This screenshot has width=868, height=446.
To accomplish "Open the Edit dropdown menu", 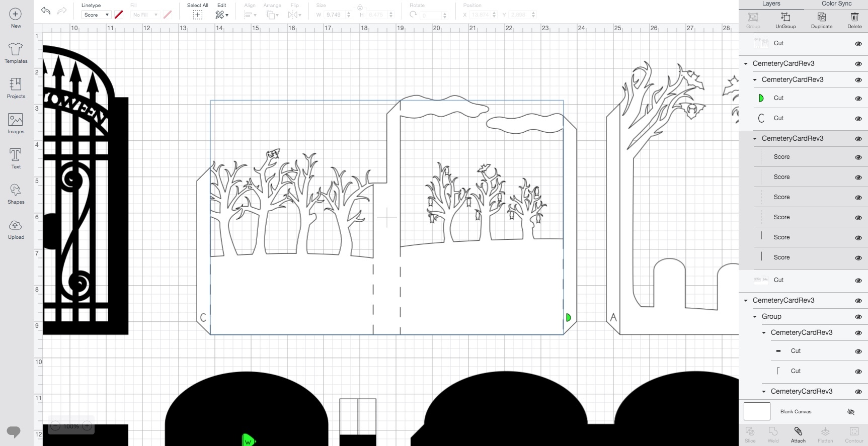I will 222,15.
